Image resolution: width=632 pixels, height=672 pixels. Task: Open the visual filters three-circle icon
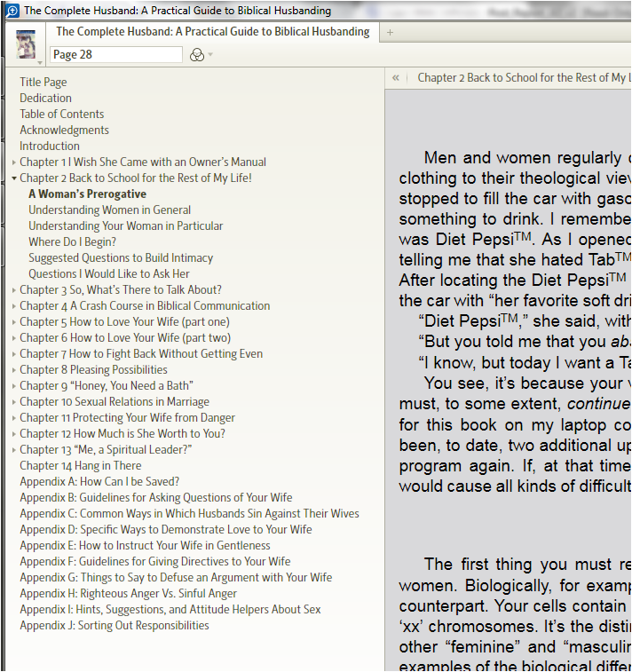point(197,55)
